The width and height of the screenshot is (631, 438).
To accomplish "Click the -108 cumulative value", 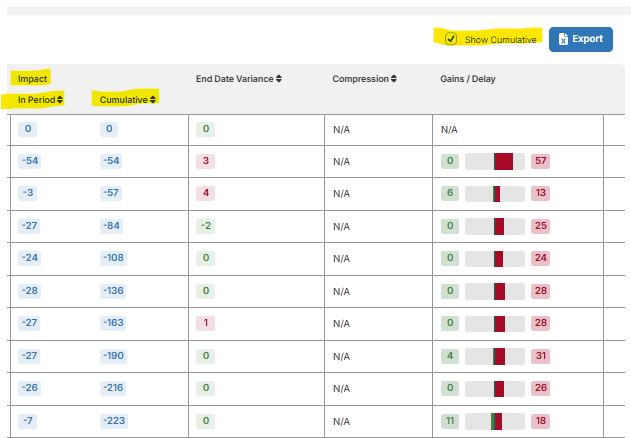I will coord(113,258).
